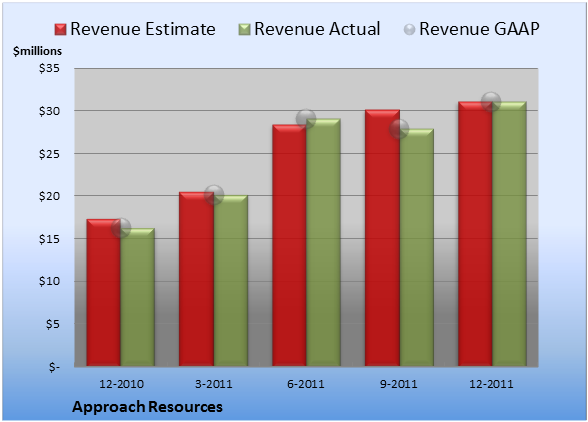Click the '3-2011' x-axis label
Screen dimensions: 588x422
[214, 384]
